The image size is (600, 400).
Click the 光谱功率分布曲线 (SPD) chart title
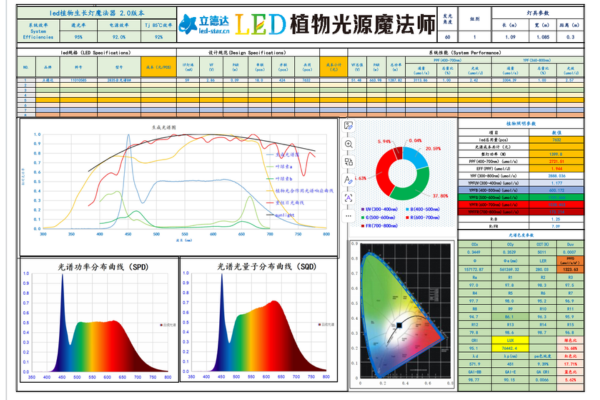click(x=103, y=267)
